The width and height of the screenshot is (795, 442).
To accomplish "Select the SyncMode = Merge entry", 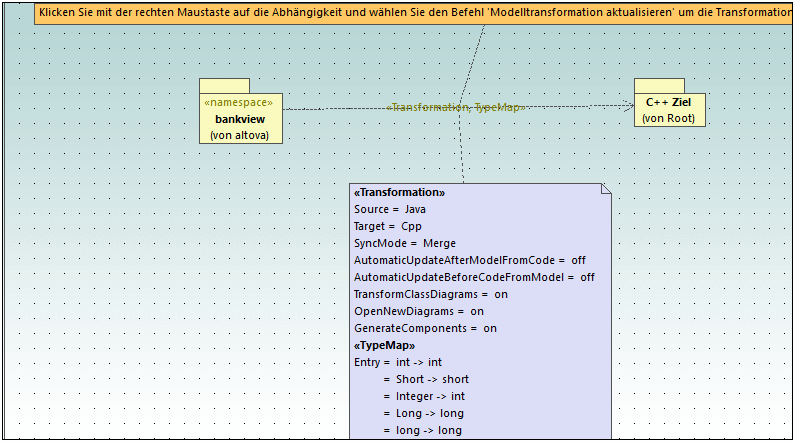I will tap(404, 243).
